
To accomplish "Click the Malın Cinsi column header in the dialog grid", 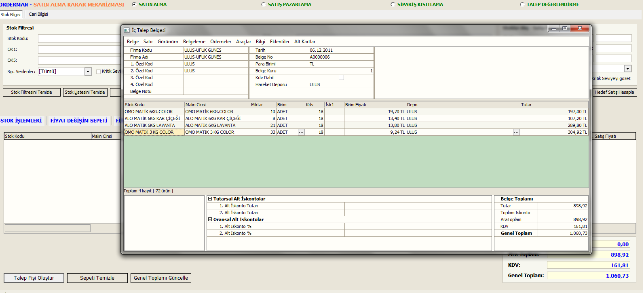I will 217,105.
